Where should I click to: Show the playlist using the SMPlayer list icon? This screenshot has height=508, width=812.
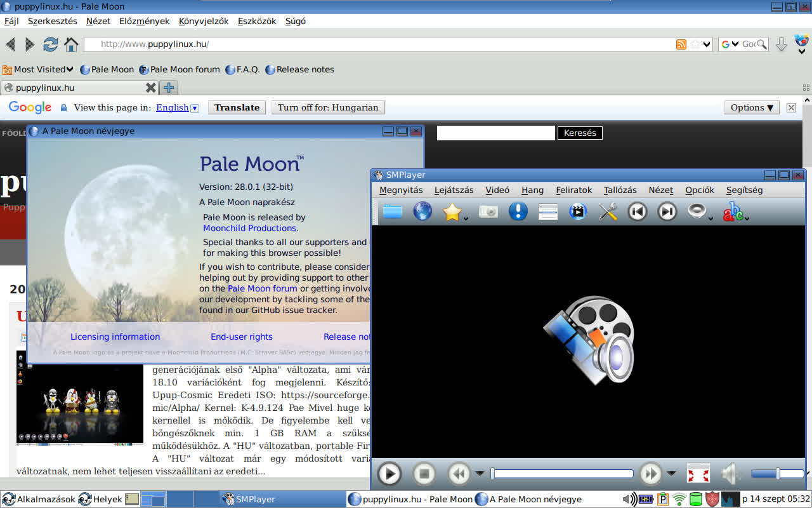coord(548,211)
